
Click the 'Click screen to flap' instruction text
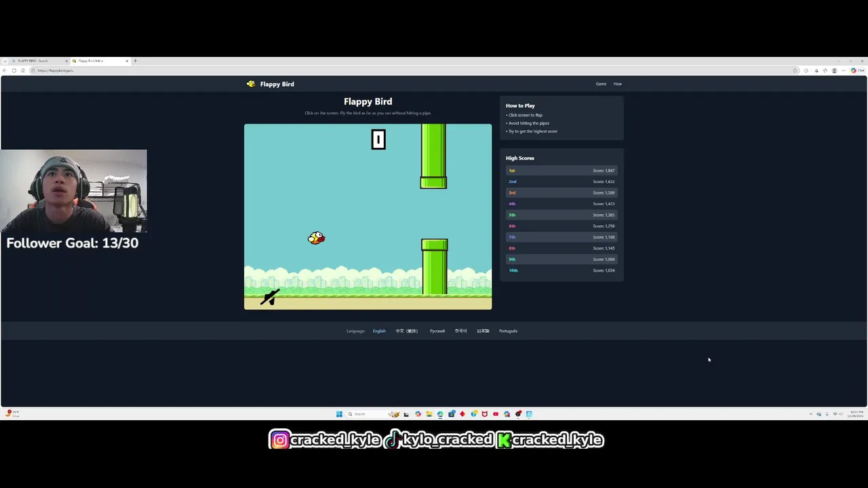pyautogui.click(x=526, y=115)
